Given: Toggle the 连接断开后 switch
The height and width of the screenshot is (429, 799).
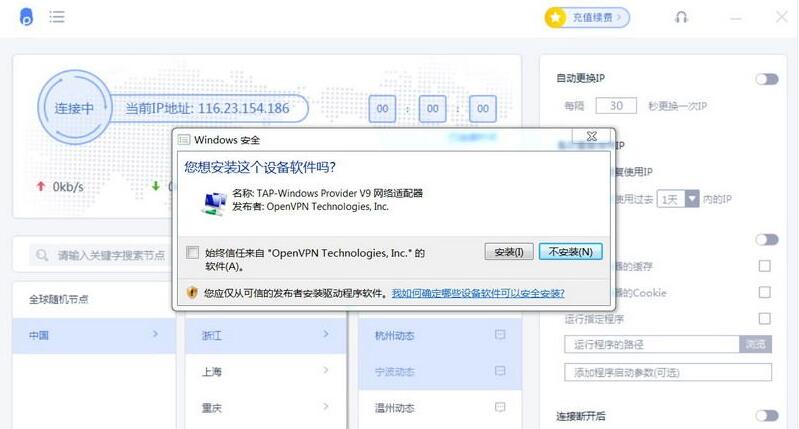Looking at the screenshot, I should coord(767,415).
